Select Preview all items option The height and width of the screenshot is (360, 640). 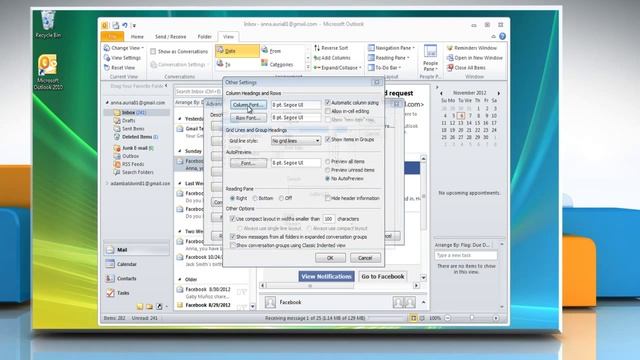pos(327,161)
